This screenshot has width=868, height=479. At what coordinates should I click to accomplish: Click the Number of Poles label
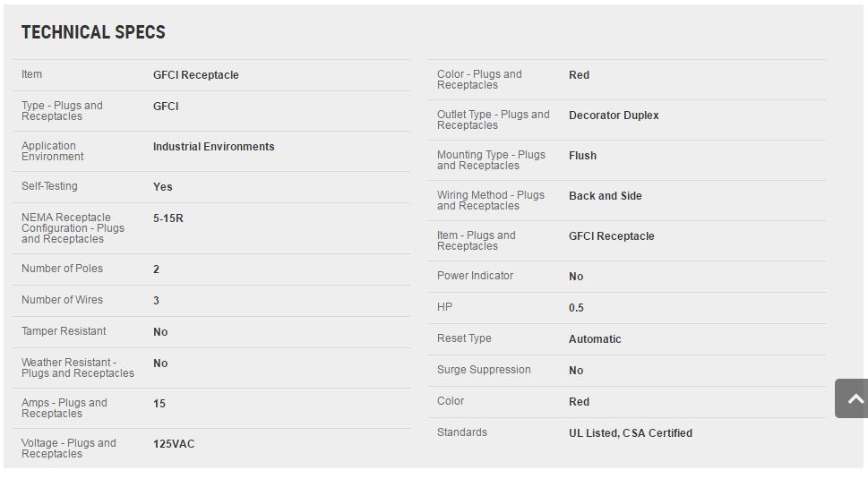62,269
